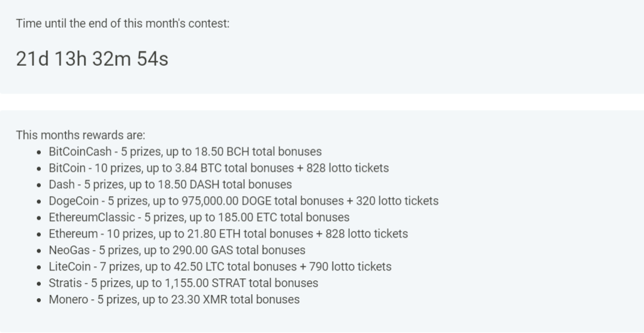The height and width of the screenshot is (333, 644).
Task: Select the BitCoinCash rewards list item
Action: pyautogui.click(x=185, y=151)
